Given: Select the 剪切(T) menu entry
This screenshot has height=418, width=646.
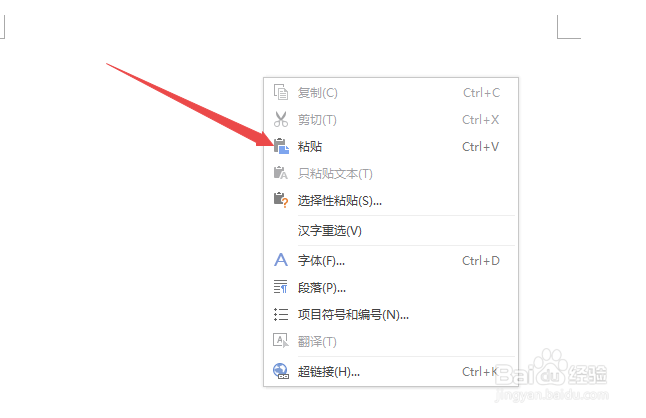Looking at the screenshot, I should 391,120.
